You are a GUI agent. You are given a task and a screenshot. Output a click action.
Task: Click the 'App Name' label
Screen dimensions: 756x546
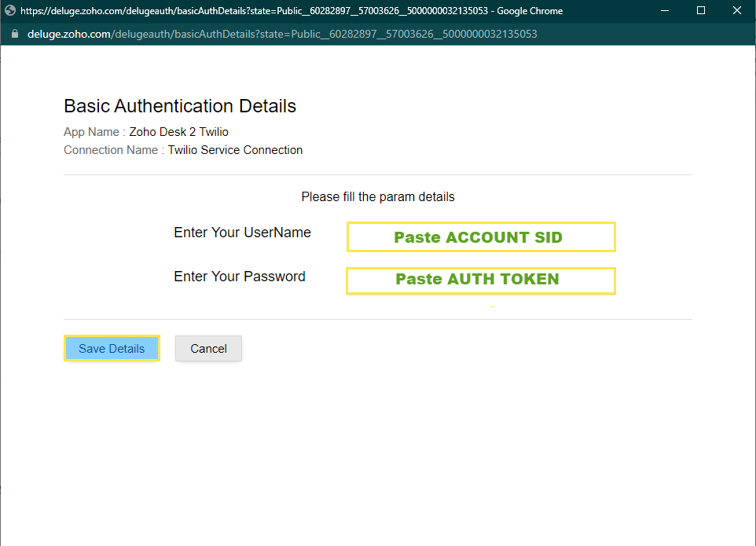(92, 132)
